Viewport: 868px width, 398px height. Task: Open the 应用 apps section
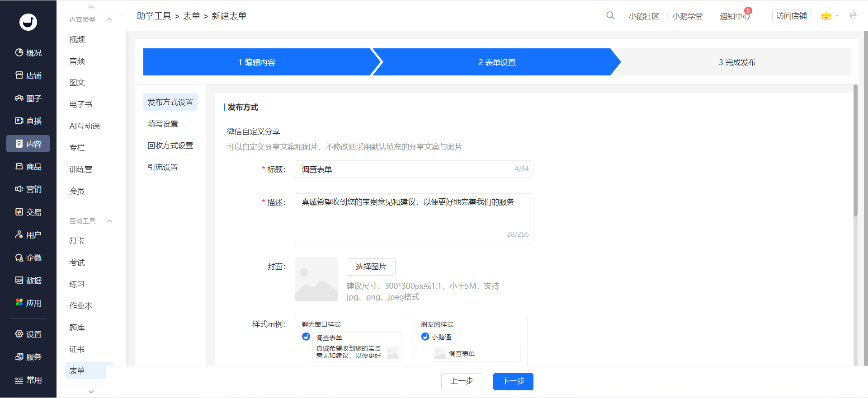click(28, 303)
